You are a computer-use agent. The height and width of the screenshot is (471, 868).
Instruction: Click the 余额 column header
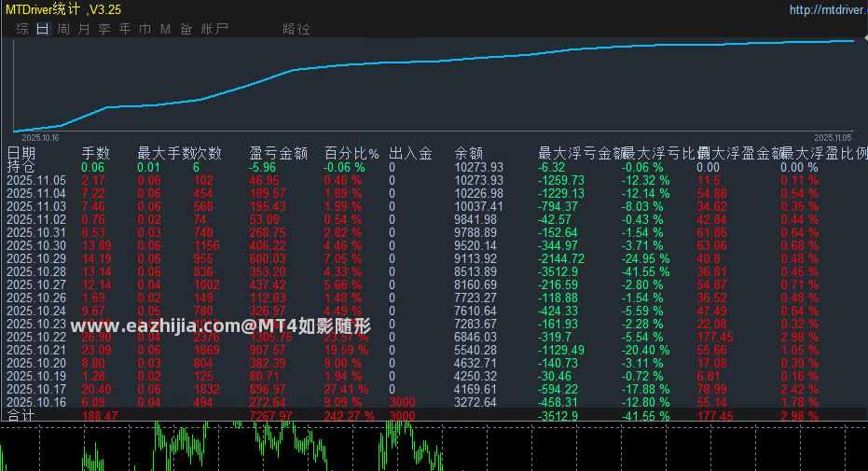(x=469, y=153)
